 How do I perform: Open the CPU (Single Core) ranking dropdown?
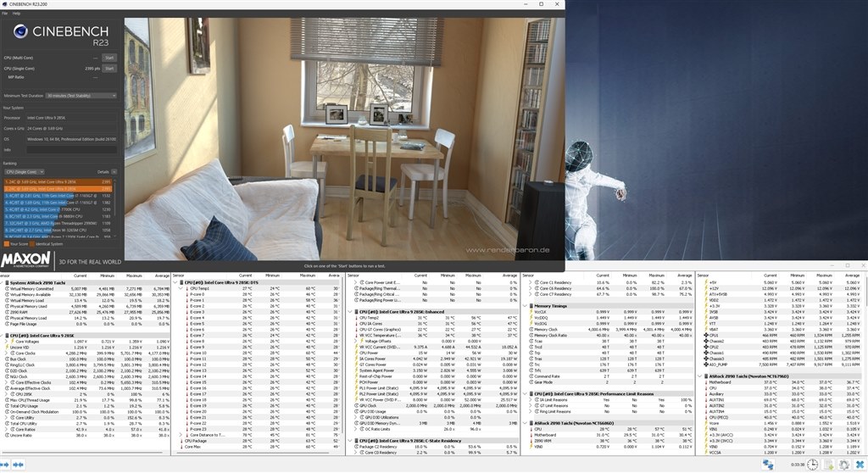(24, 172)
